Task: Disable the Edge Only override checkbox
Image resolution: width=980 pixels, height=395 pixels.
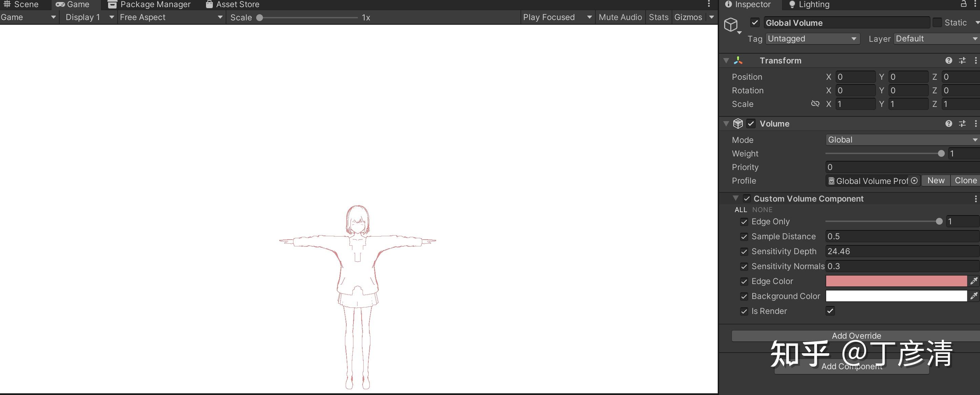Action: (744, 222)
